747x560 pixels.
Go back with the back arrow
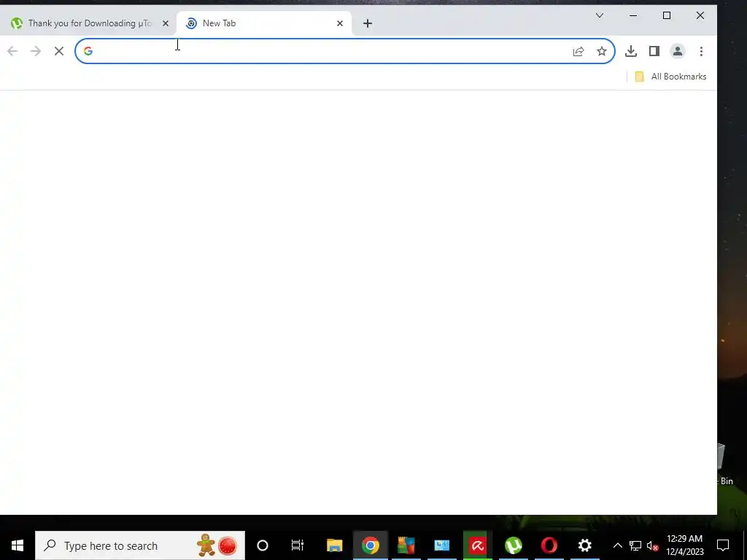(x=12, y=51)
